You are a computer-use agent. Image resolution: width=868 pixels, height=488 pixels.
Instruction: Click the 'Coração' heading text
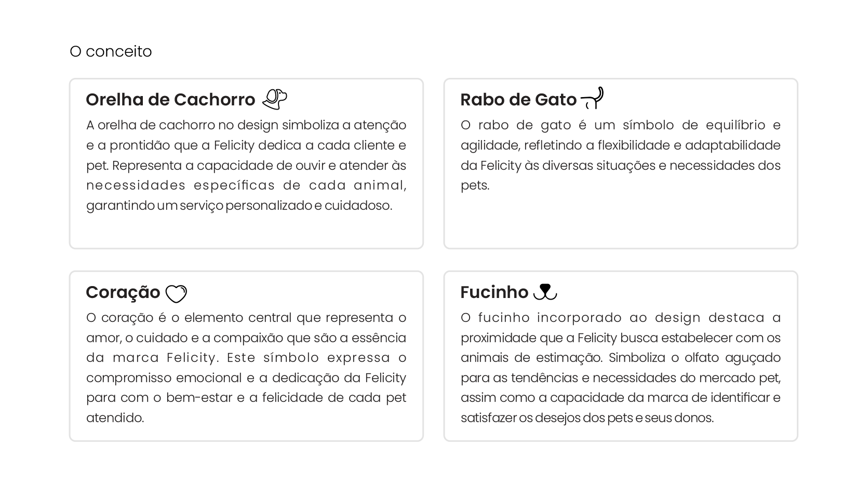123,292
